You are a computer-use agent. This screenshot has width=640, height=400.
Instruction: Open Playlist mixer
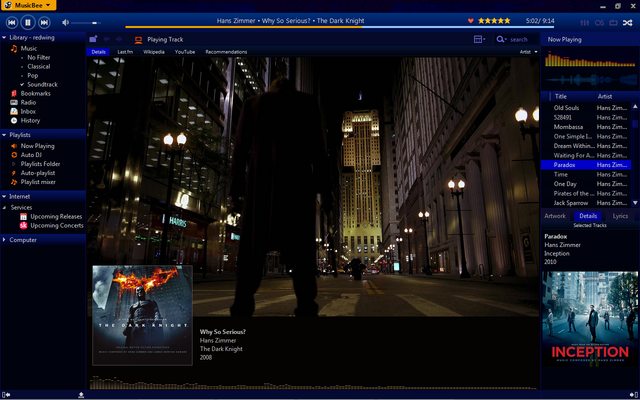[38, 182]
